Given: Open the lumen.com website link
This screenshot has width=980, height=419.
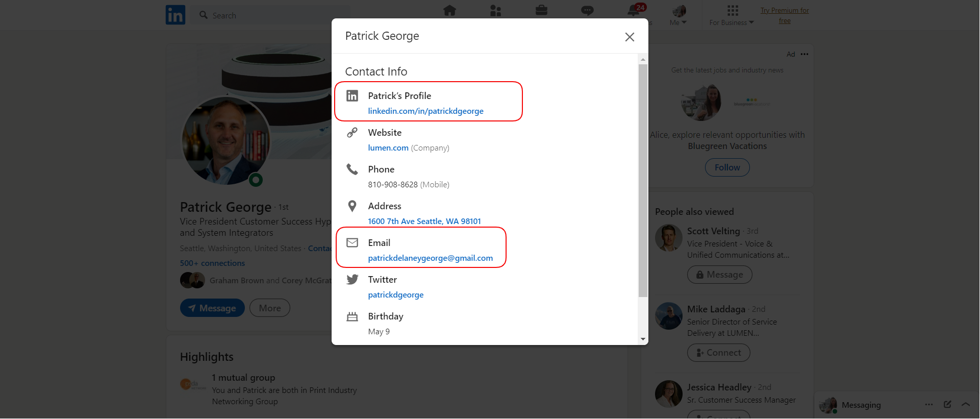Looking at the screenshot, I should coord(388,148).
